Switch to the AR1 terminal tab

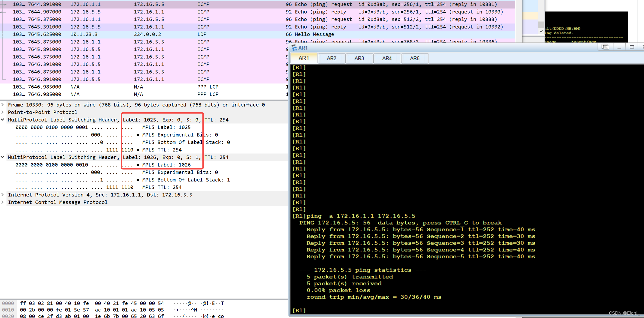point(304,58)
